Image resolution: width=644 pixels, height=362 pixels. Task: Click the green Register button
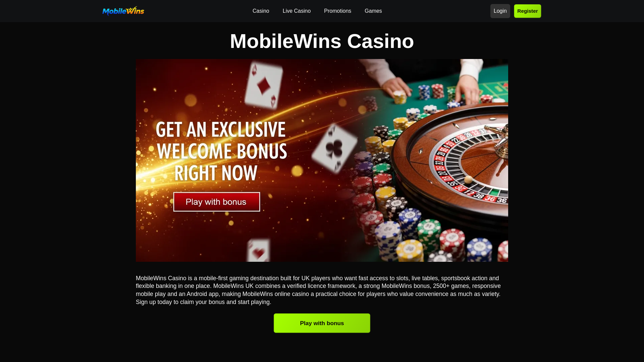pyautogui.click(x=527, y=11)
